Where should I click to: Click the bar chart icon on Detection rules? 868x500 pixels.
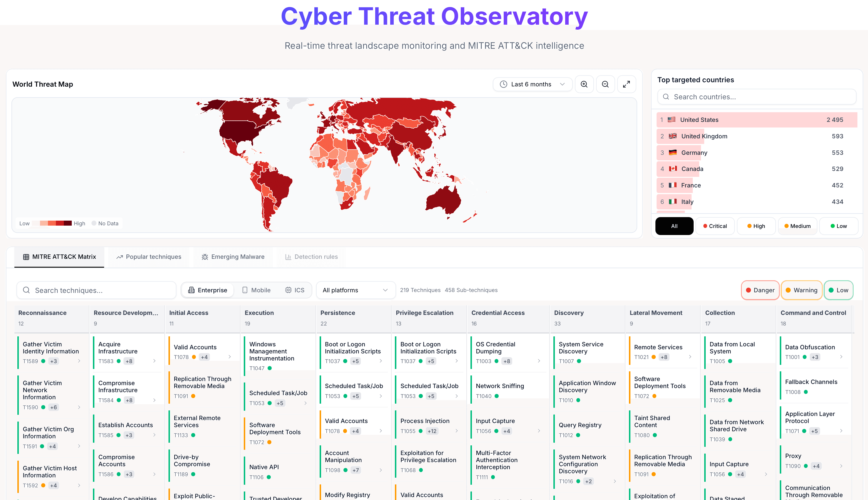tap(288, 257)
